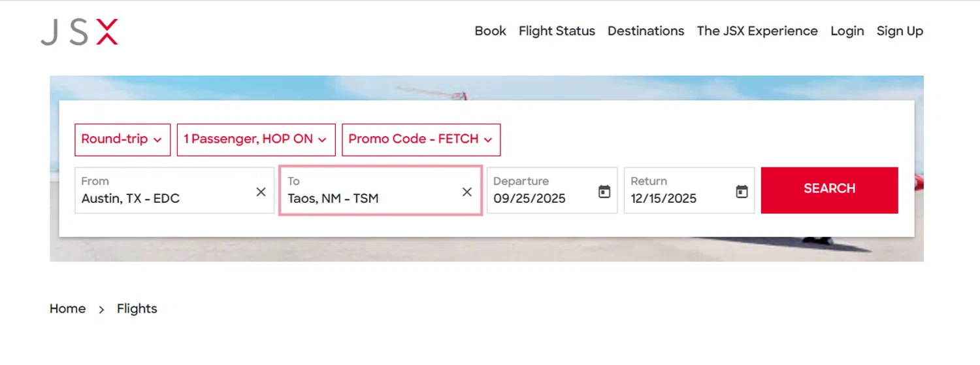
Task: Open the Return date calendar icon
Action: pos(742,192)
